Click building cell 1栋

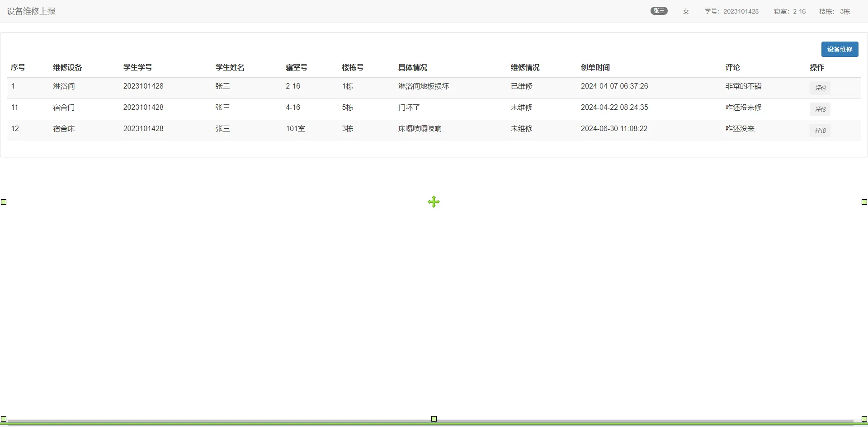(348, 86)
